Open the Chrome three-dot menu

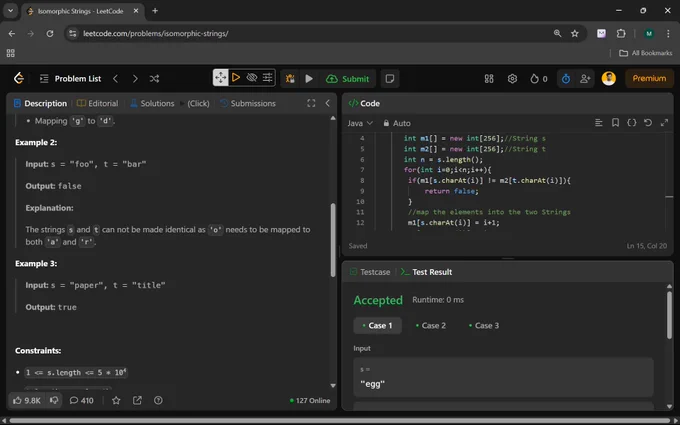tap(668, 33)
